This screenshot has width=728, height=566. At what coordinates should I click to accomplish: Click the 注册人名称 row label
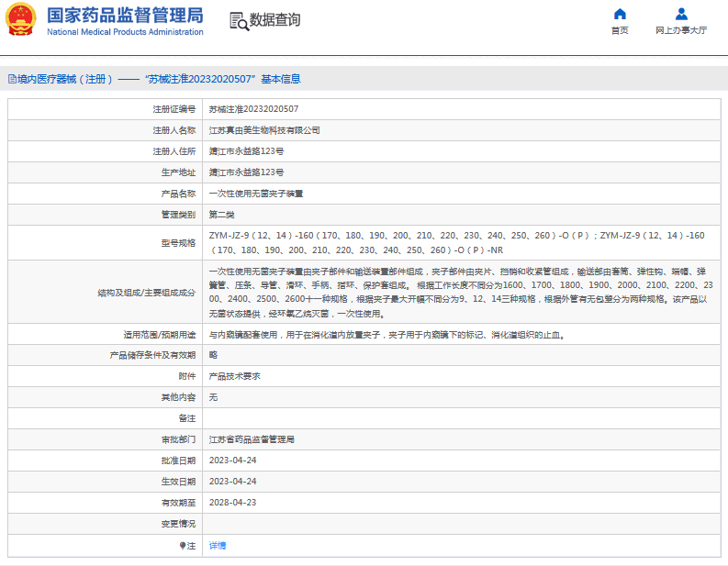click(x=174, y=130)
